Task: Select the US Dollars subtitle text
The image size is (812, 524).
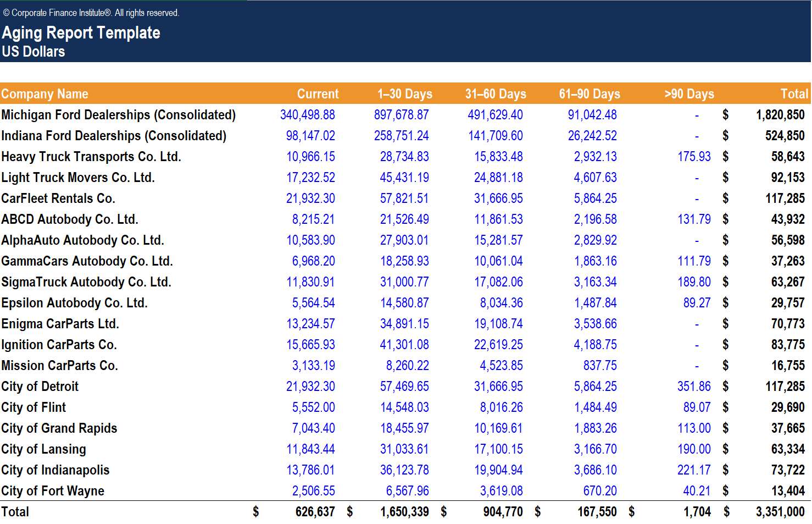Action: tap(34, 52)
